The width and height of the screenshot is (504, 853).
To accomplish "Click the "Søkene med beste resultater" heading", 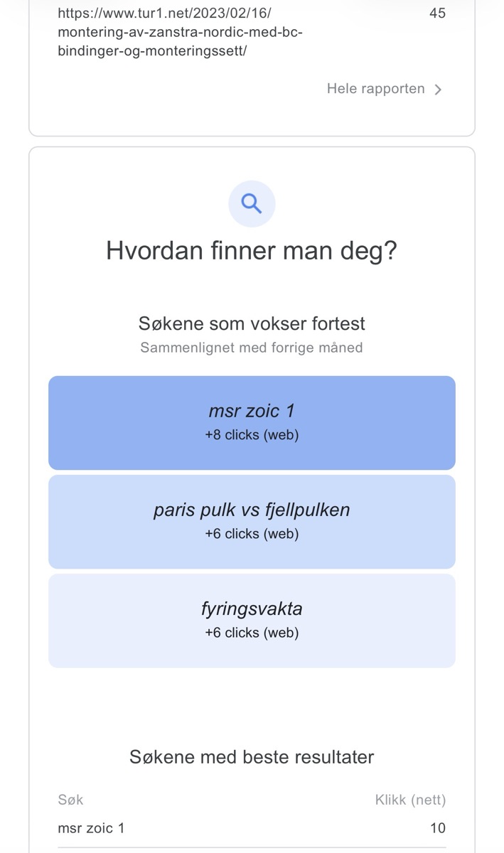I will pos(252,757).
